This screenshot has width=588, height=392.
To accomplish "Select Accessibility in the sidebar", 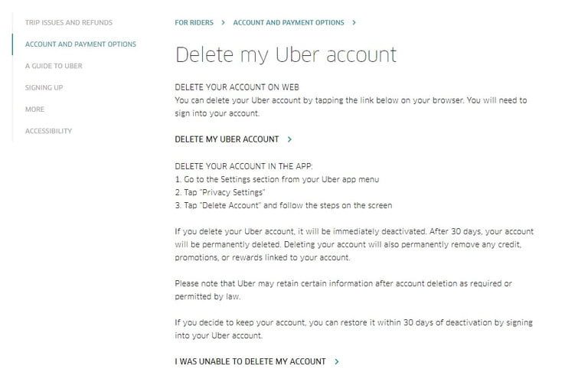I will [x=48, y=131].
